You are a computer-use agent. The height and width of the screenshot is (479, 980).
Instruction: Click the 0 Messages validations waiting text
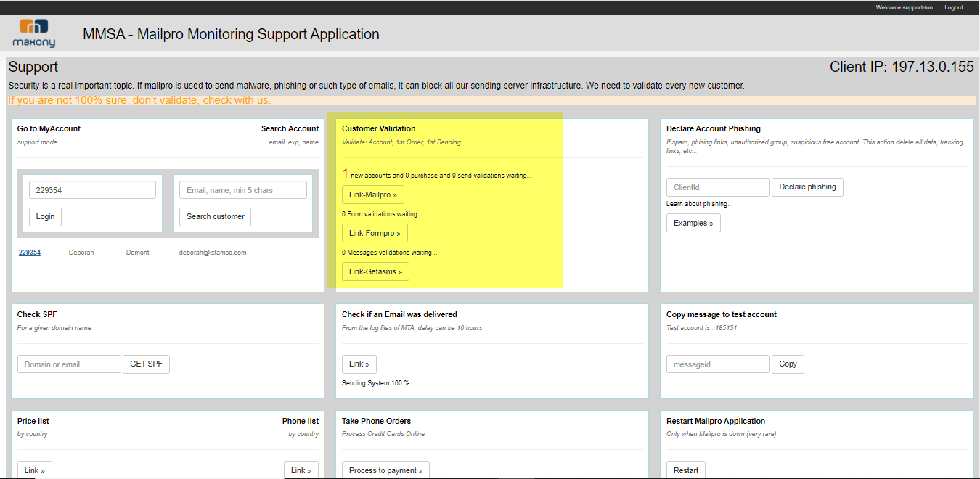click(x=390, y=253)
